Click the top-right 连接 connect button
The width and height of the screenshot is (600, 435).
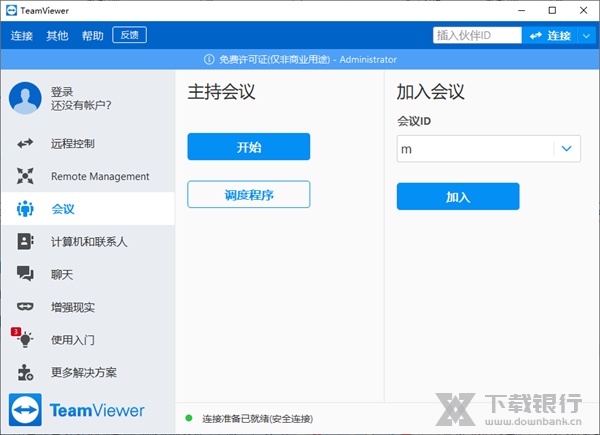[x=550, y=35]
